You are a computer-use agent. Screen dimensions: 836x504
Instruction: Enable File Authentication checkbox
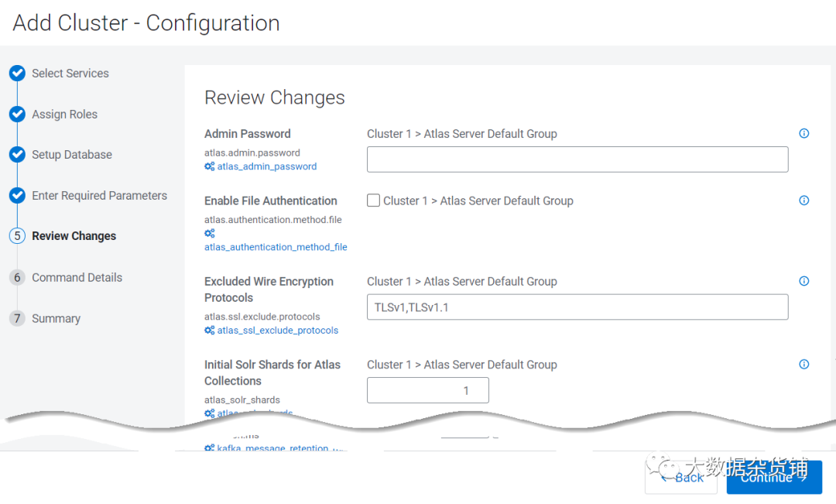[x=373, y=201]
